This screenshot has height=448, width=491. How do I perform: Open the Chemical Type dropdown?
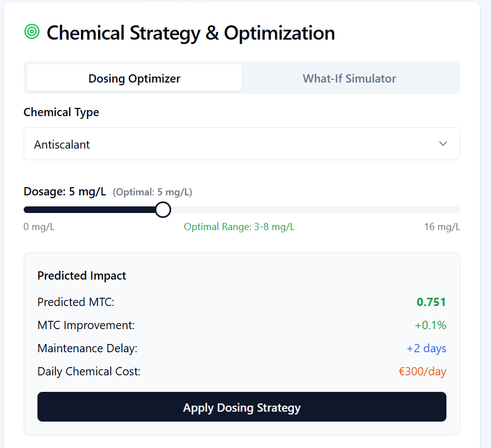[242, 144]
